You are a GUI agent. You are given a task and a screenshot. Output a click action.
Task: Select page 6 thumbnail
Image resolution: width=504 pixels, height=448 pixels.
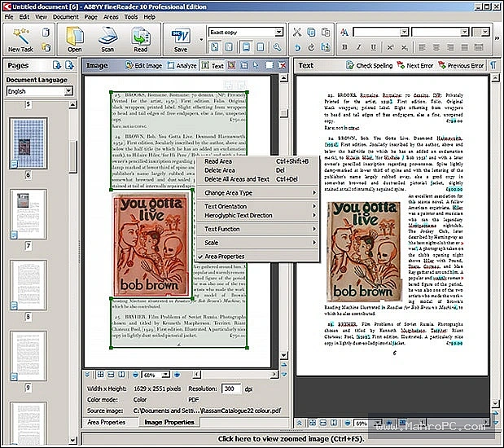coord(28,143)
